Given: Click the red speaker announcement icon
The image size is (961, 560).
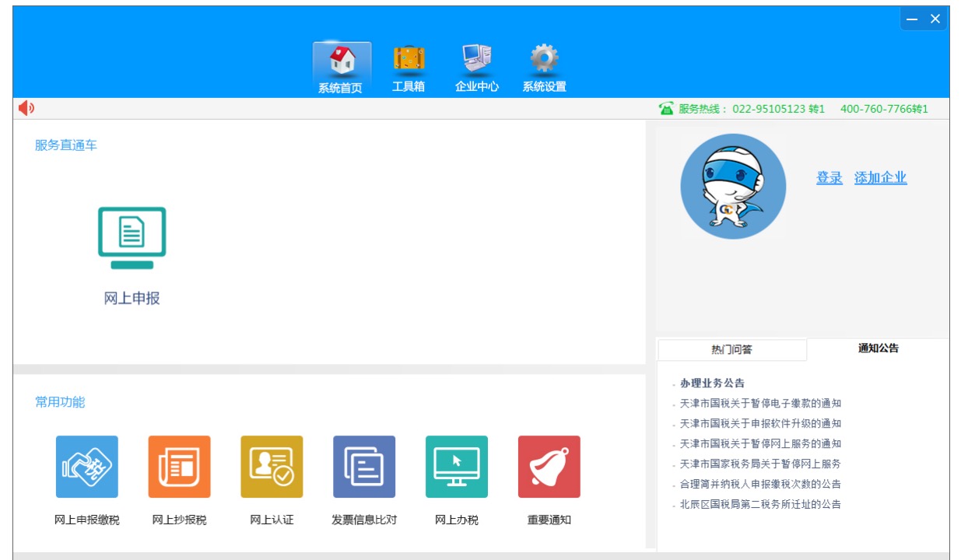Looking at the screenshot, I should [x=26, y=108].
